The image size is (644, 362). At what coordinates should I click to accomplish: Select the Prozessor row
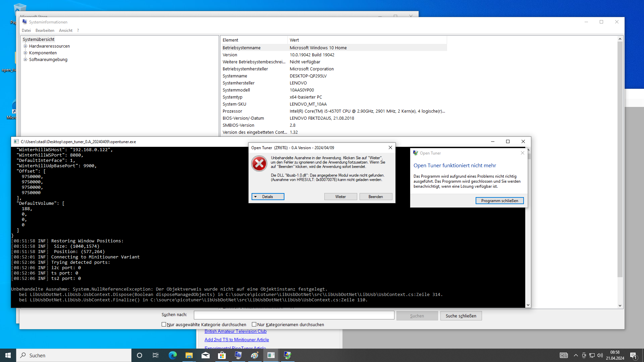[334, 111]
